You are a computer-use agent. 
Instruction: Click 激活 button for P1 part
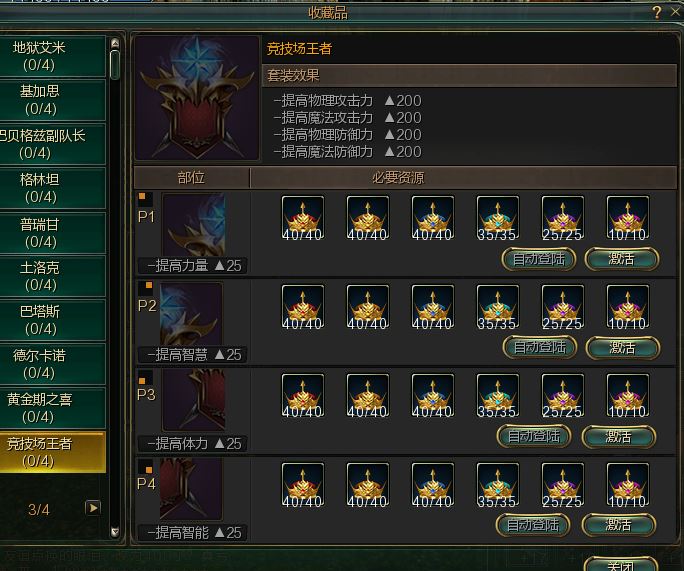pyautogui.click(x=622, y=259)
